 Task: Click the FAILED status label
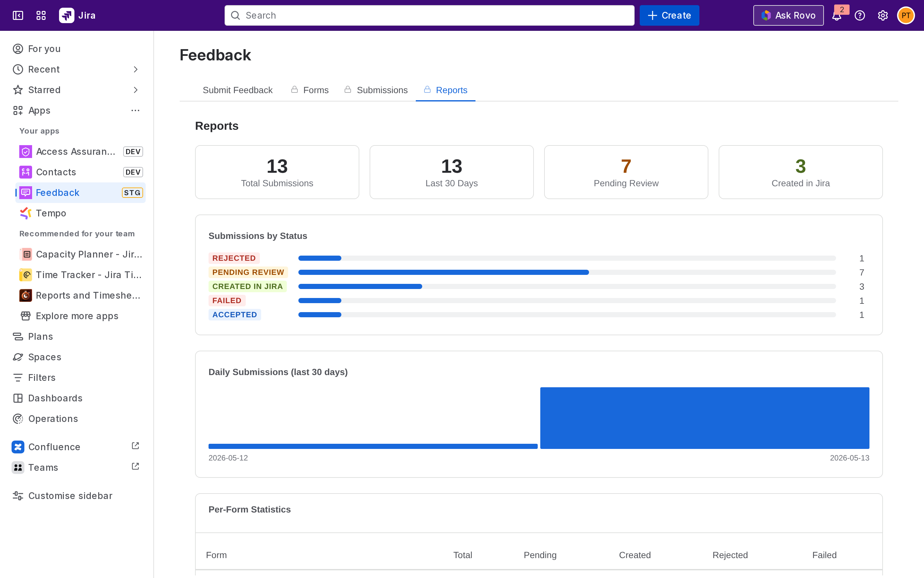[227, 301]
